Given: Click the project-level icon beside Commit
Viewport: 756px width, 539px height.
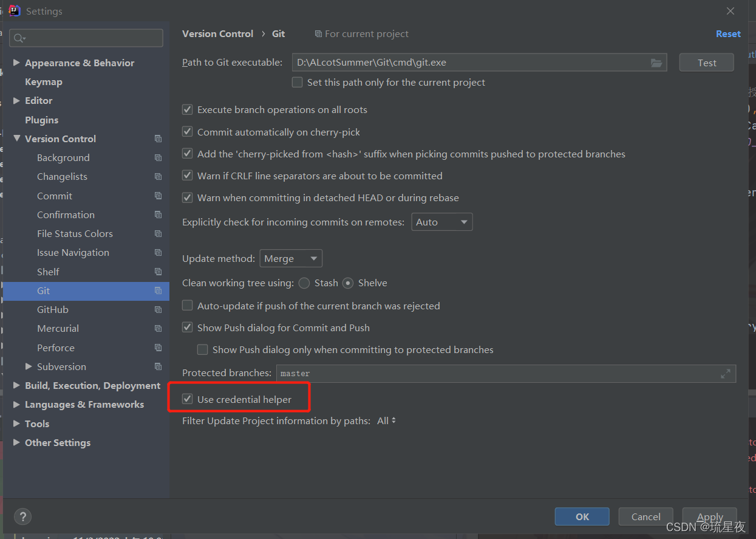Looking at the screenshot, I should click(x=158, y=196).
